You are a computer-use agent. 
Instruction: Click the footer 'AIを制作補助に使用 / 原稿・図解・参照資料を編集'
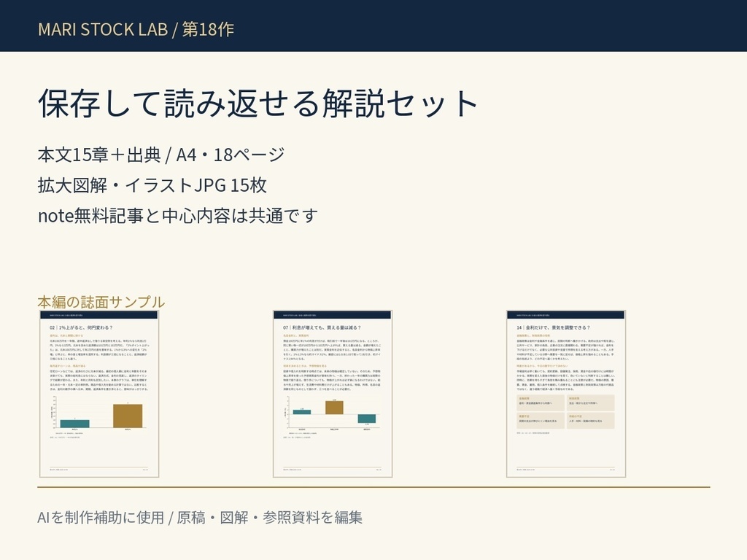point(200,517)
